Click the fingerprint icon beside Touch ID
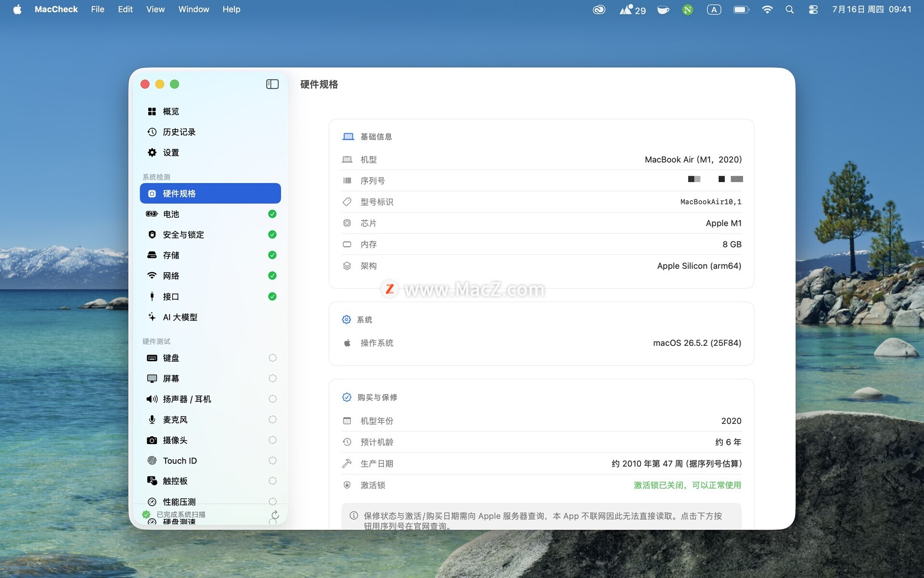This screenshot has width=924, height=578. tap(152, 460)
